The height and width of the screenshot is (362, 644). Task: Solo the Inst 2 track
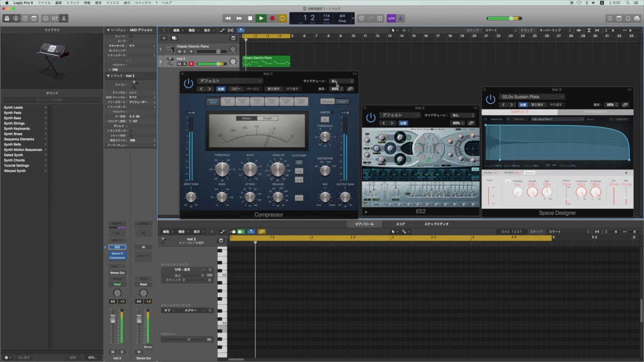pyautogui.click(x=185, y=64)
